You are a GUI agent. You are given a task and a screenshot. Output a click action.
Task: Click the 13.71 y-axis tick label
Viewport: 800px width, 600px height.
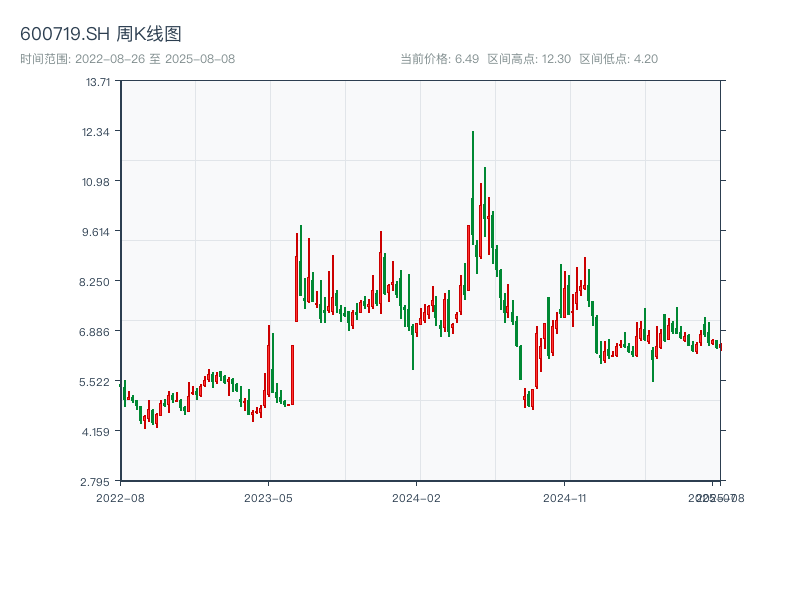click(x=98, y=82)
